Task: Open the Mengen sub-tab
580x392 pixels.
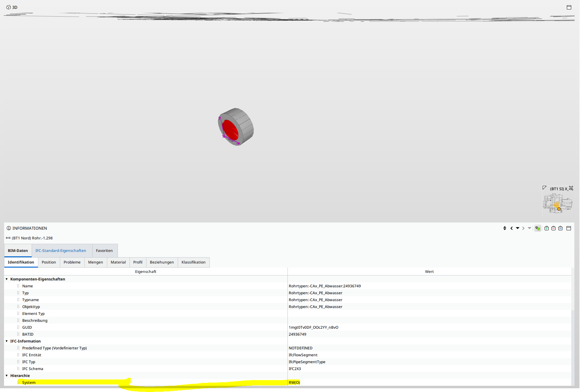Action: coord(96,262)
